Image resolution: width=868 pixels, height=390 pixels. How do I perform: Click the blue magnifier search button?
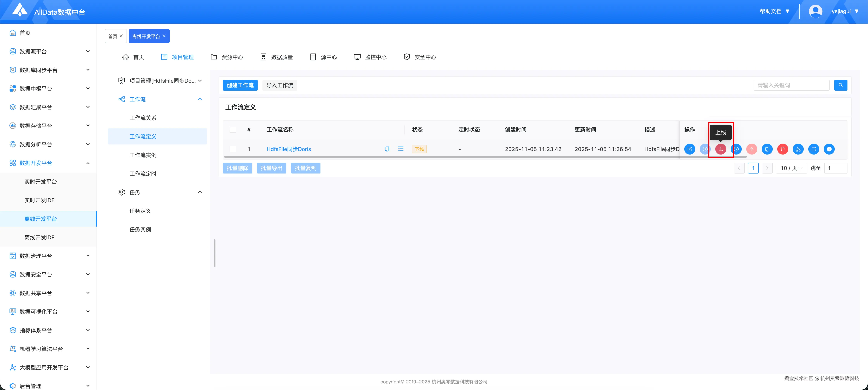pyautogui.click(x=840, y=85)
